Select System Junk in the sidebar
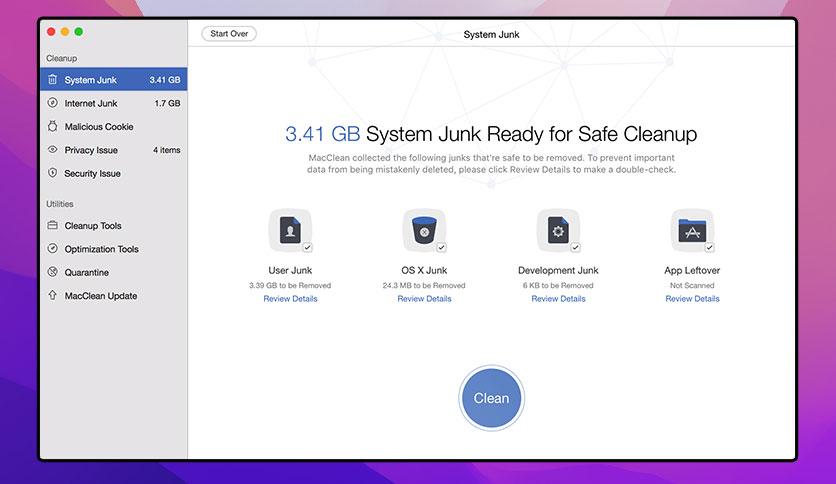The width and height of the screenshot is (836, 484). point(114,79)
